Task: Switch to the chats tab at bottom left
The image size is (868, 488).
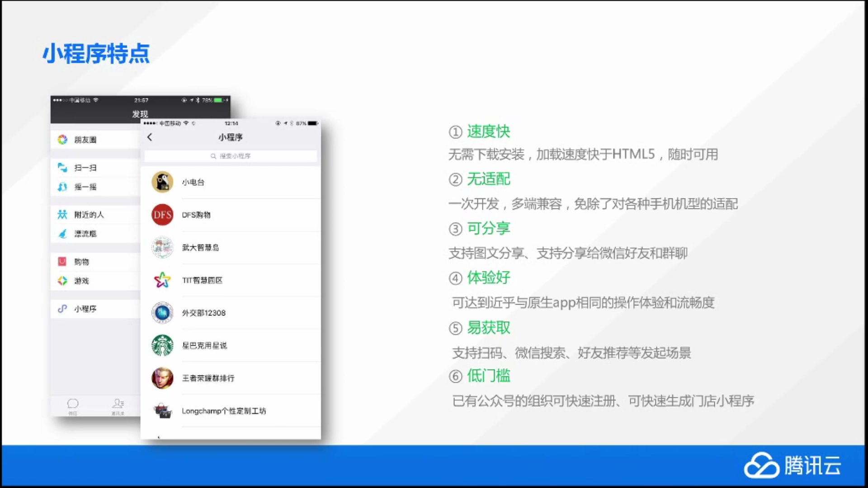Action: [73, 405]
